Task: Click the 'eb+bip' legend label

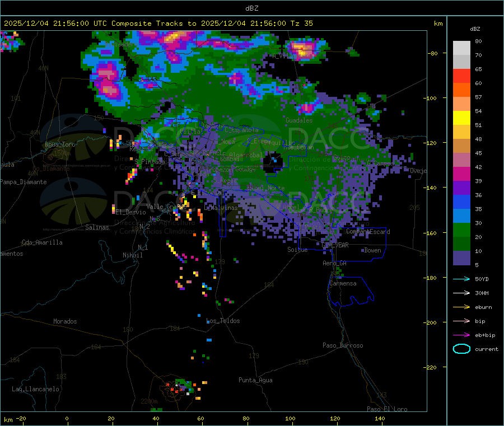Action: (x=485, y=335)
